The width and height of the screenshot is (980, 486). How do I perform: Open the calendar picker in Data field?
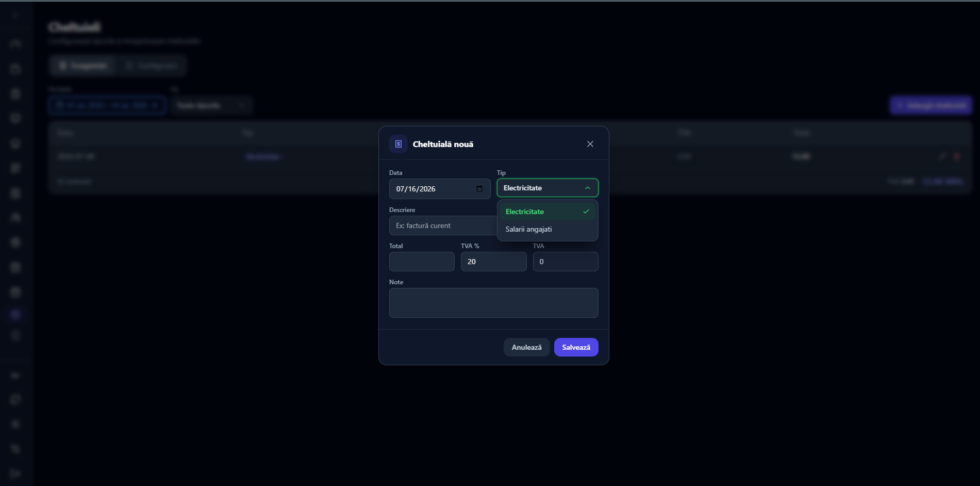(x=479, y=189)
